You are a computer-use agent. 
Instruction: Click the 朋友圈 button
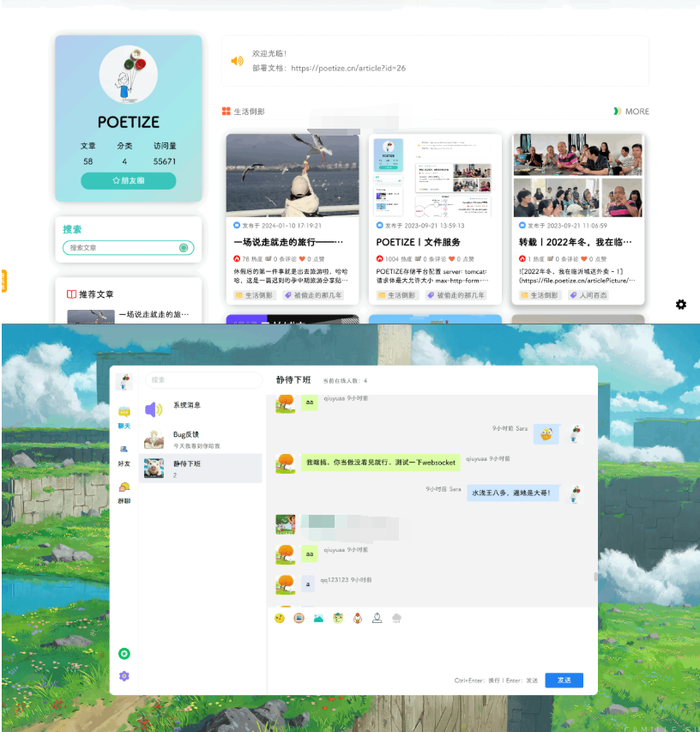tap(129, 181)
